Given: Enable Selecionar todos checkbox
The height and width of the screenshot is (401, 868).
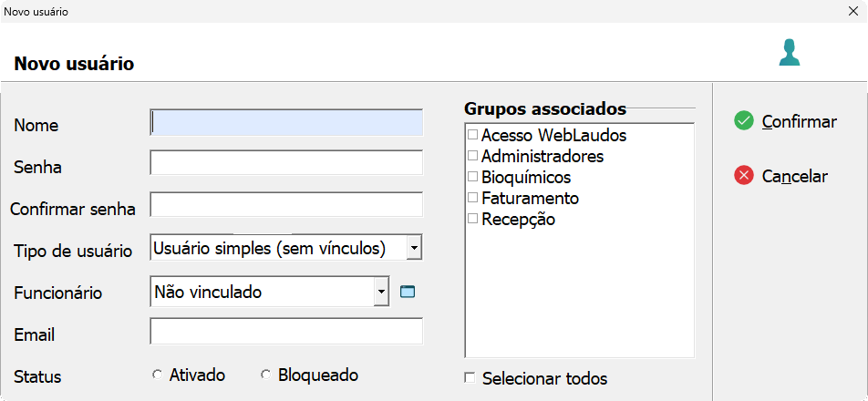Looking at the screenshot, I should point(470,378).
